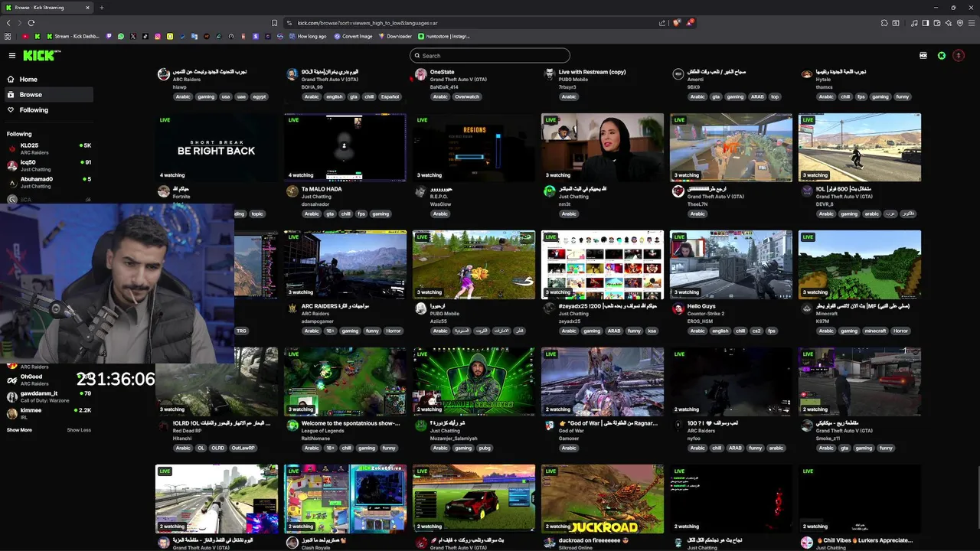Click the share icon in address bar
This screenshot has height=551, width=980.
663,23
